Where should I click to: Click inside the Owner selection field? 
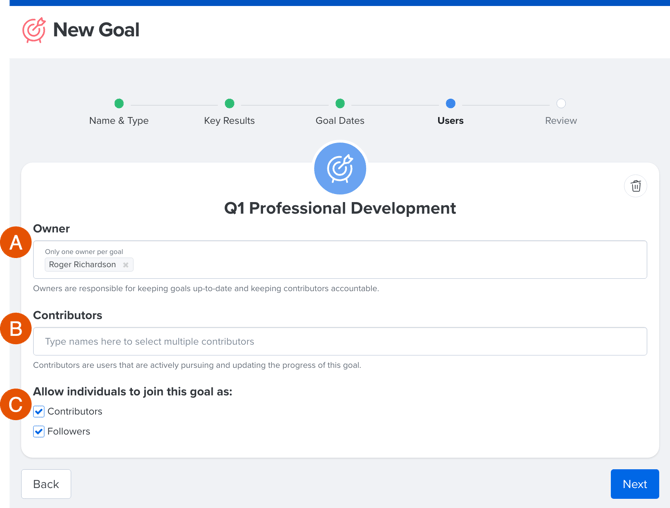click(x=340, y=259)
